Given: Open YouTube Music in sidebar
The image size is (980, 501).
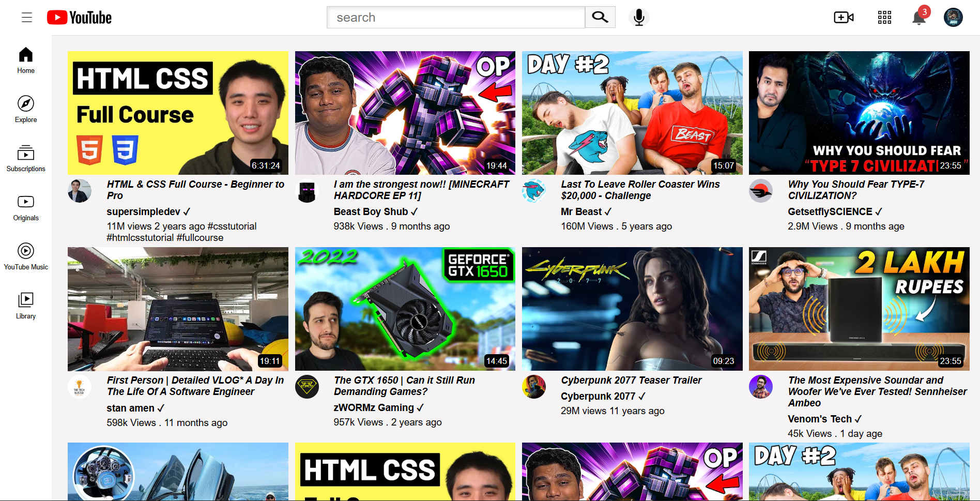Looking at the screenshot, I should (26, 256).
